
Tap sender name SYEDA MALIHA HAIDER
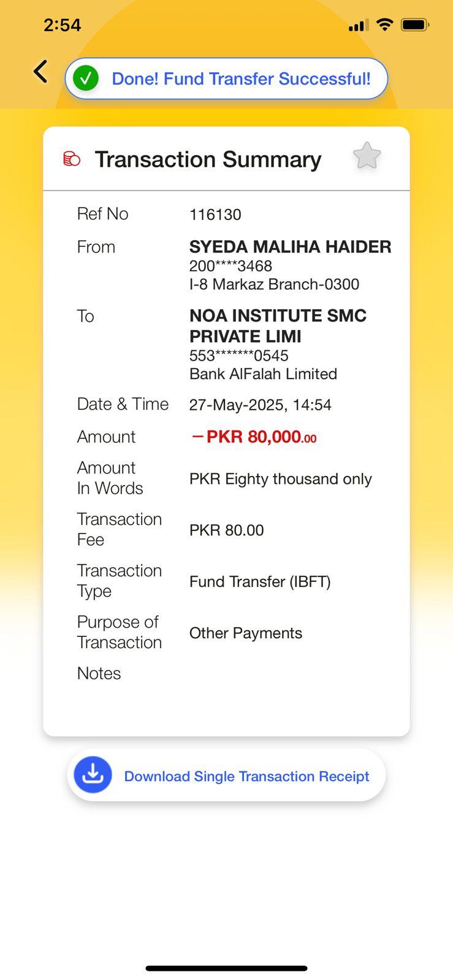pyautogui.click(x=290, y=247)
